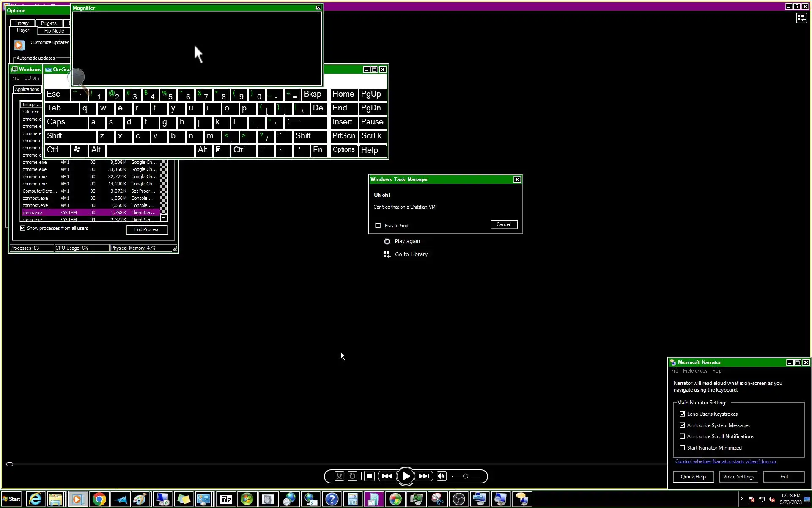
Task: Skip to the next track
Action: point(424,476)
